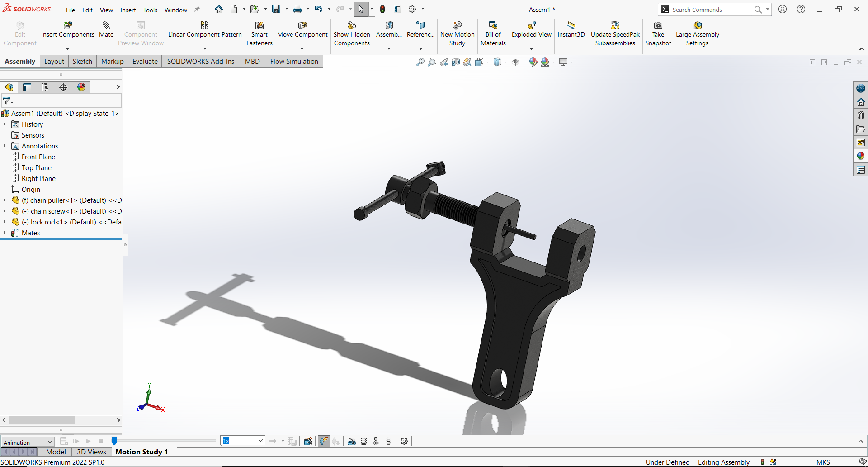Expand the Mates folder
Screen dimensions: 868x467
point(5,233)
